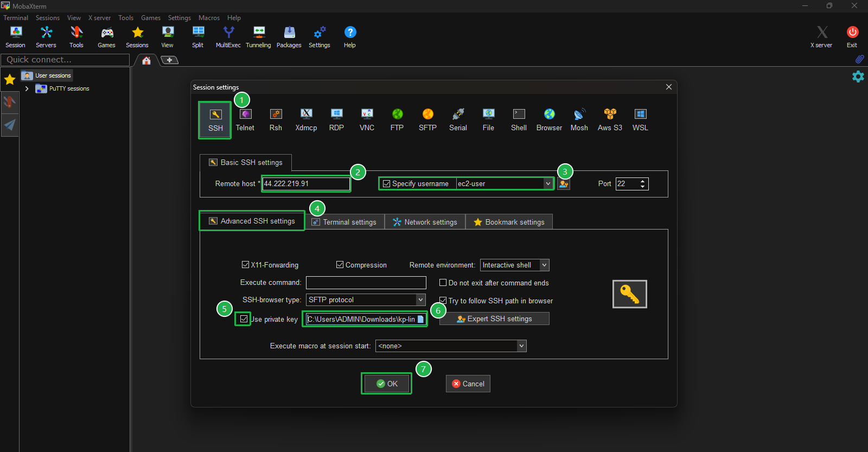Switch to Advanced SSH settings tab
Image resolution: width=868 pixels, height=452 pixels.
(x=252, y=221)
